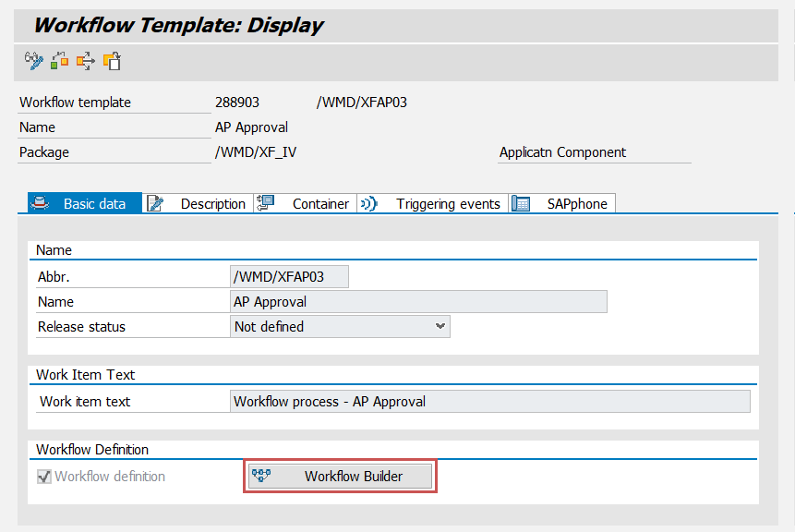Select the Work item text field
The height and width of the screenshot is (532, 795).
[x=489, y=401]
